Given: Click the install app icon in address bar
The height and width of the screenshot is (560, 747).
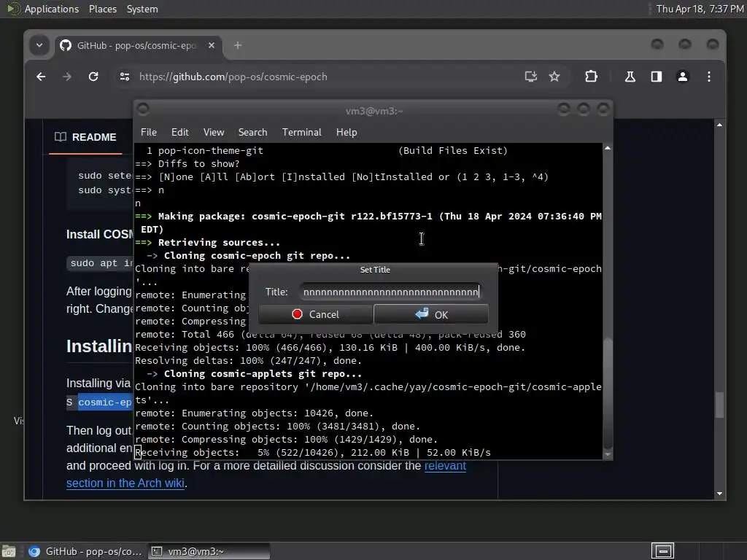Looking at the screenshot, I should [x=531, y=77].
